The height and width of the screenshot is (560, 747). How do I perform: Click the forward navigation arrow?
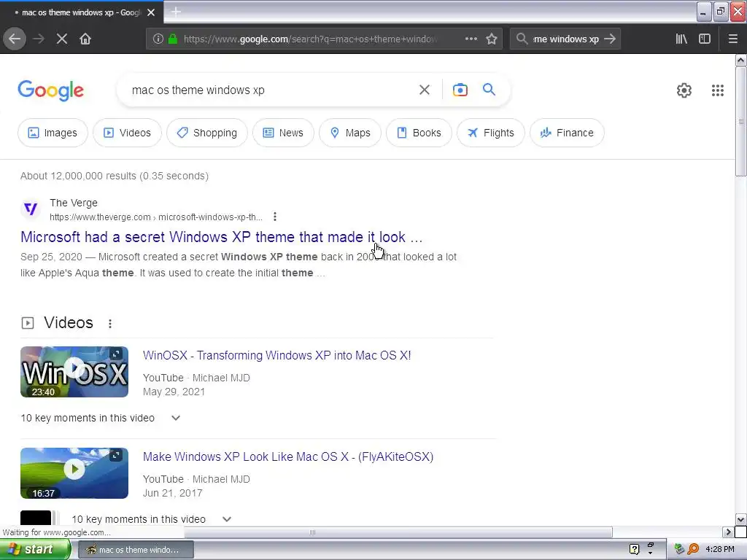click(x=39, y=39)
